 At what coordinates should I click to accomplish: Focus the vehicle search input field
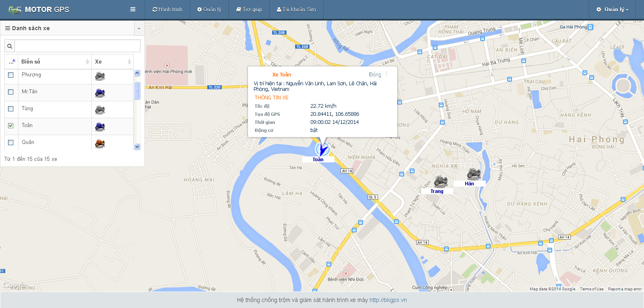pyautogui.click(x=77, y=46)
